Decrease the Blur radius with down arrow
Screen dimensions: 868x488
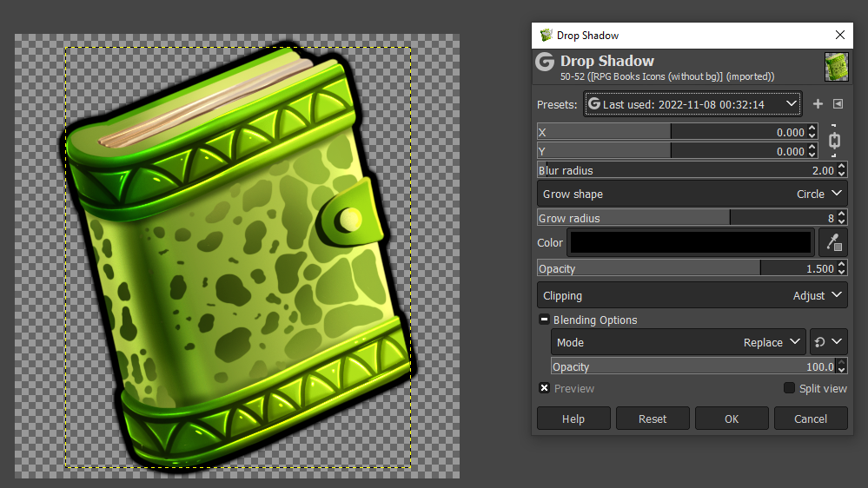[841, 175]
